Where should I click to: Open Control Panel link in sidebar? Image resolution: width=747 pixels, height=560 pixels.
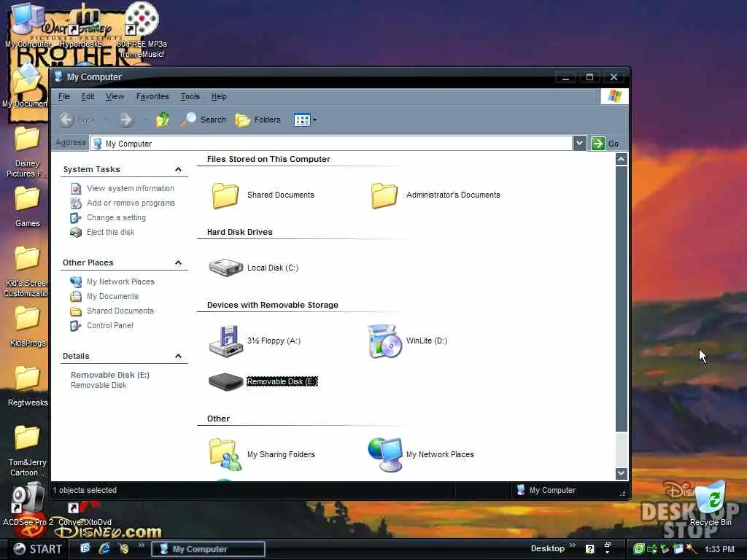coord(109,325)
